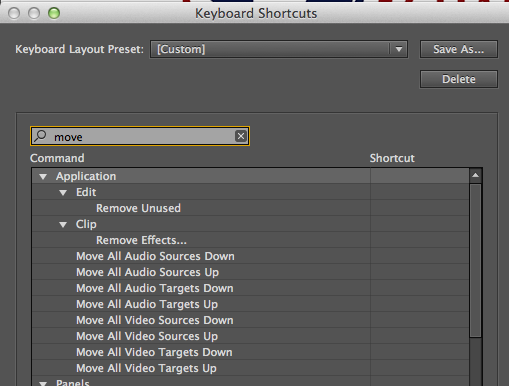Collapse the Clip tree group
509x386 pixels.
point(63,225)
